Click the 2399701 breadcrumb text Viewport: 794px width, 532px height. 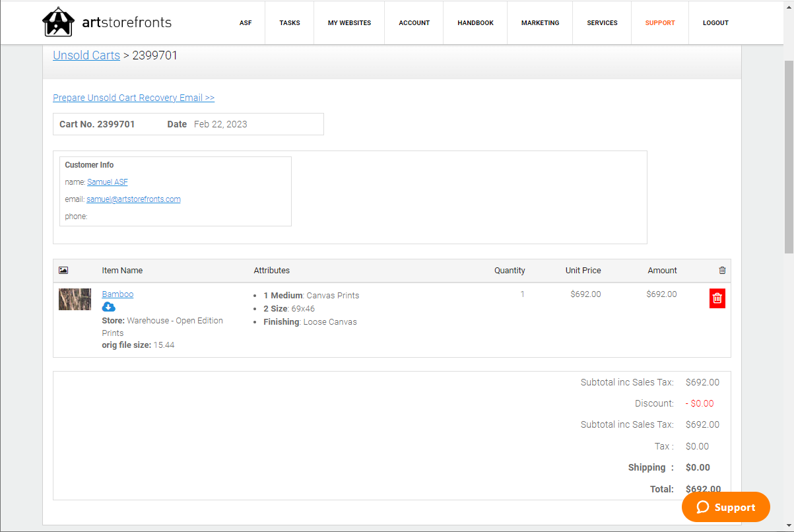coord(155,55)
